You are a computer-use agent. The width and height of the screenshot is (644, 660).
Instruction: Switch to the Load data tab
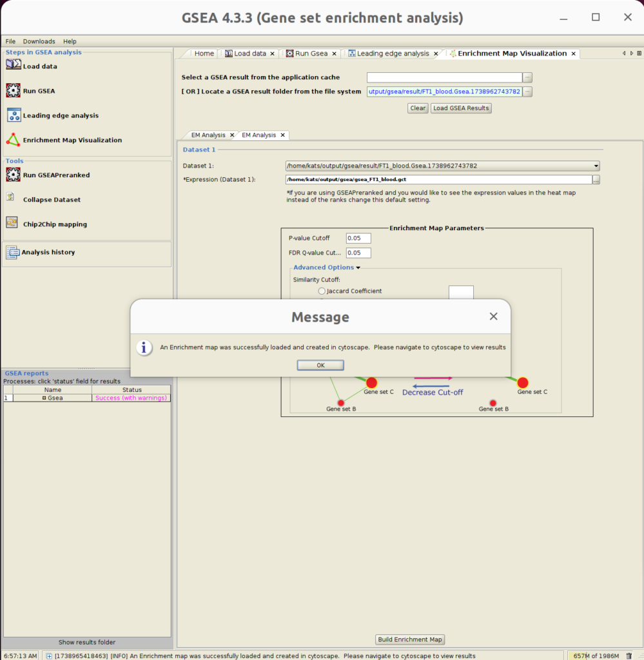pos(250,53)
